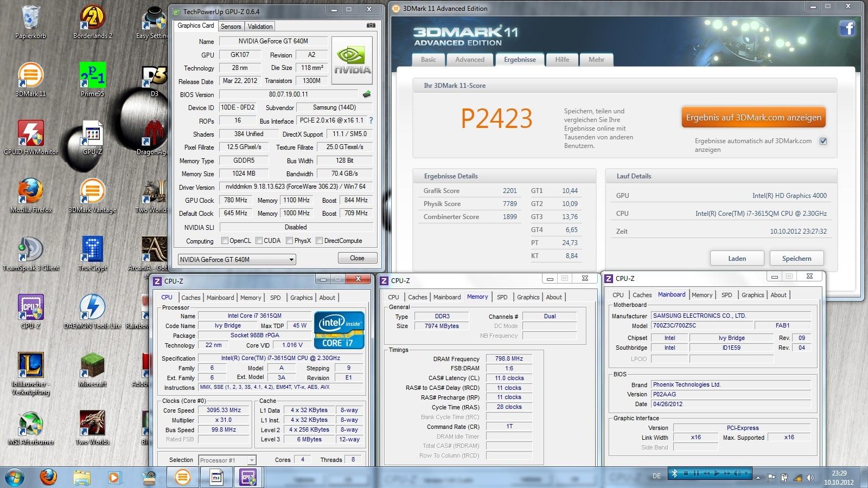Switch to the Sensors tab in GPU-Z
This screenshot has height=488, width=868.
point(231,26)
